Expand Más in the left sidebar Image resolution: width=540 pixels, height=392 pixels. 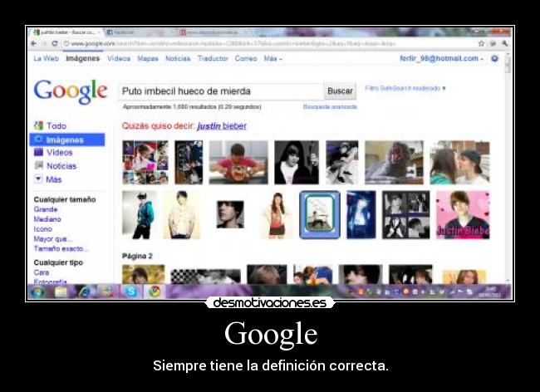click(x=48, y=179)
